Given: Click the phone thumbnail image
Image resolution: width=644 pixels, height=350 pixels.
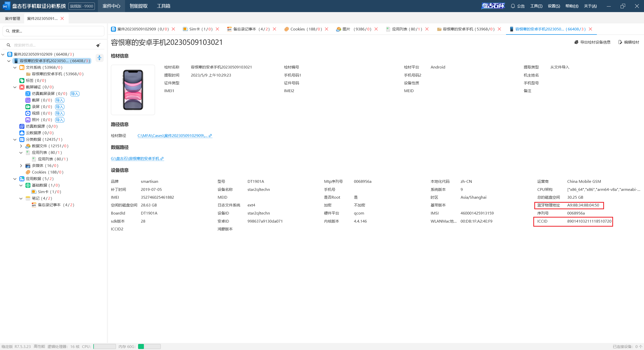Looking at the screenshot, I should pyautogui.click(x=133, y=90).
